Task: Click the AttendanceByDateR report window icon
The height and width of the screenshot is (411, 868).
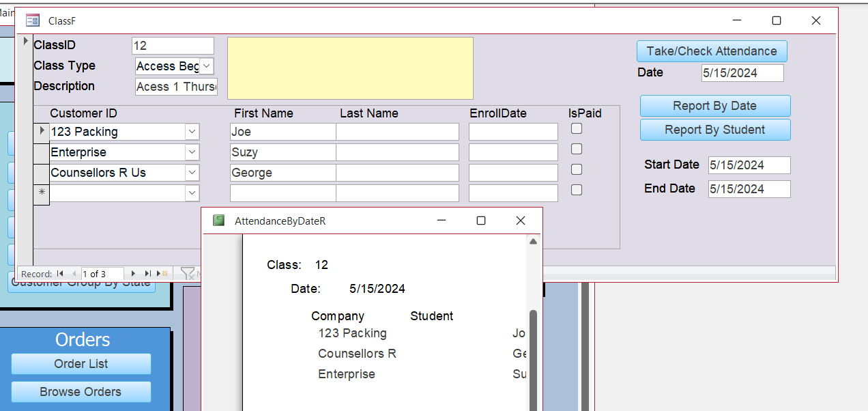Action: pyautogui.click(x=218, y=221)
